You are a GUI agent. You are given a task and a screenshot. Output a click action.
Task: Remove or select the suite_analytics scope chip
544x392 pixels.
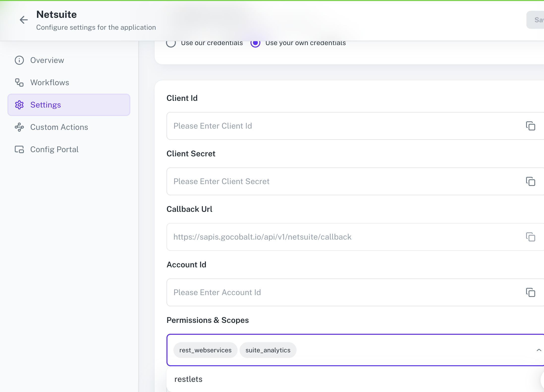coord(268,350)
